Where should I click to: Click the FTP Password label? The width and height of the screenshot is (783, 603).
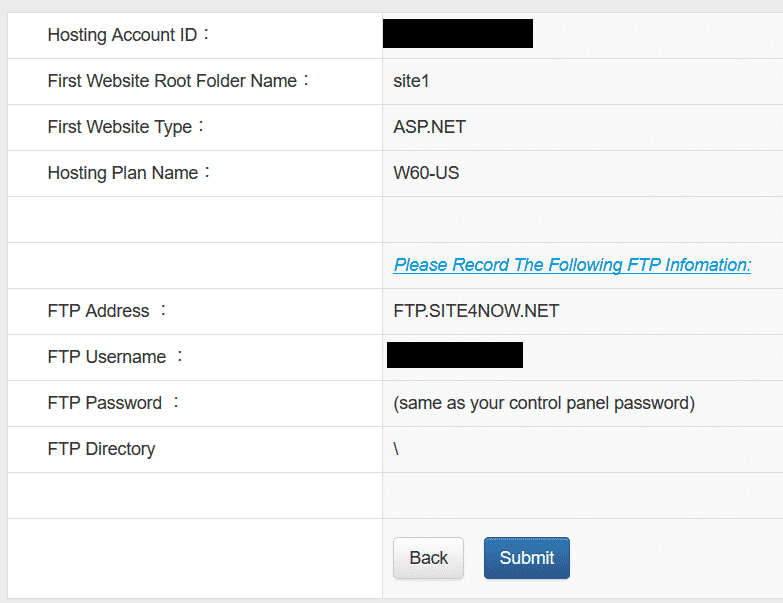pos(113,403)
